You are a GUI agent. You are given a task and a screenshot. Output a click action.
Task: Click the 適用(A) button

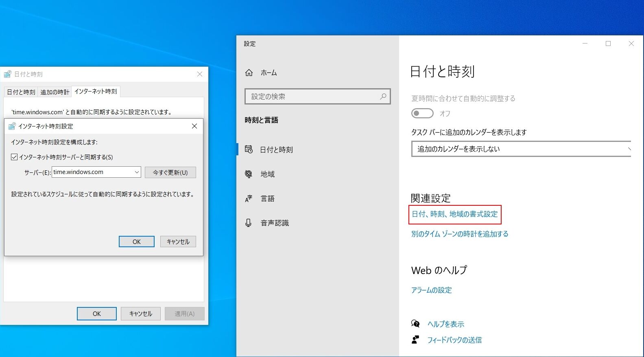click(185, 313)
